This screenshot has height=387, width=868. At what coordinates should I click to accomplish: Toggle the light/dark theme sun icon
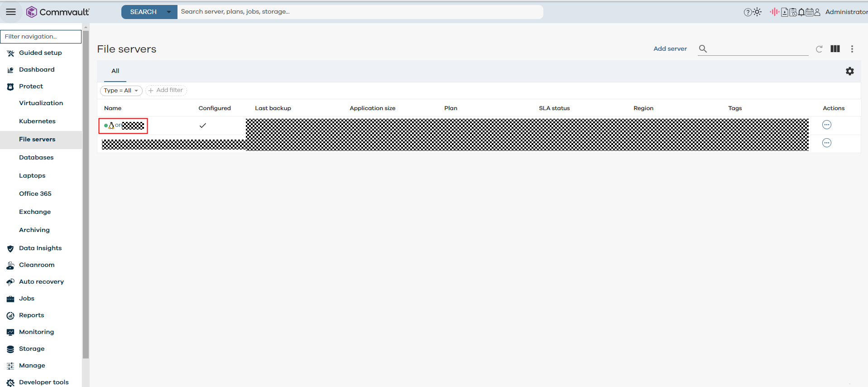coord(757,12)
